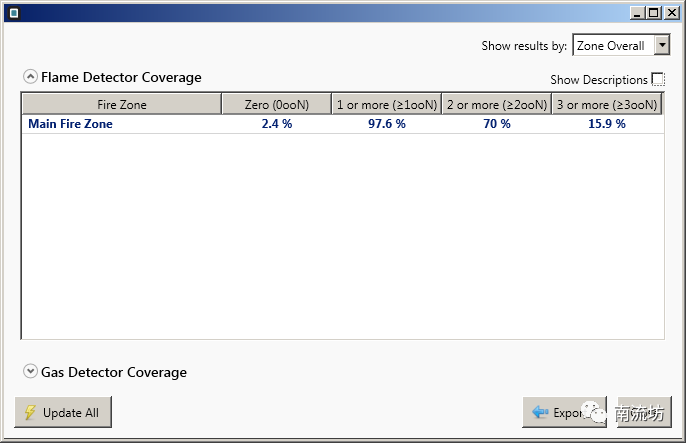Select the Zone Overall combo box
Image resolution: width=686 pixels, height=443 pixels.
(x=621, y=45)
